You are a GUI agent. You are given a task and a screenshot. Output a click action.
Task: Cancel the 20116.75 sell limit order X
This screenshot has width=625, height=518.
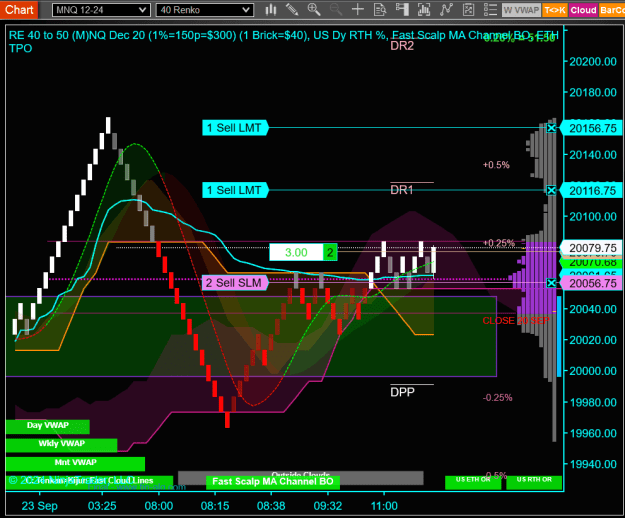coord(551,190)
